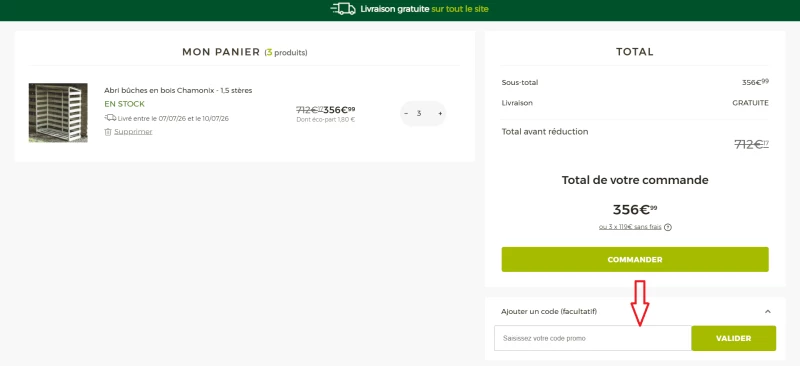Collapse the Ajouter un code section chevron
The height and width of the screenshot is (366, 800).
767,311
